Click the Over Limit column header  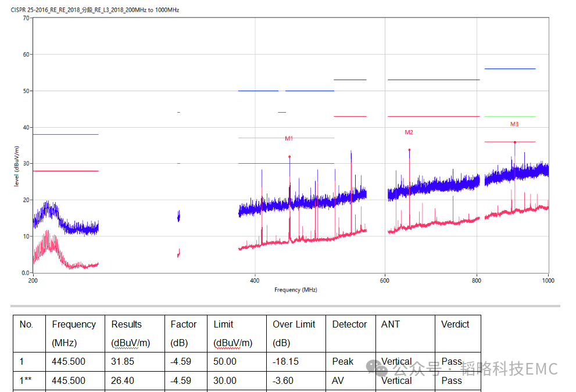[296, 325]
